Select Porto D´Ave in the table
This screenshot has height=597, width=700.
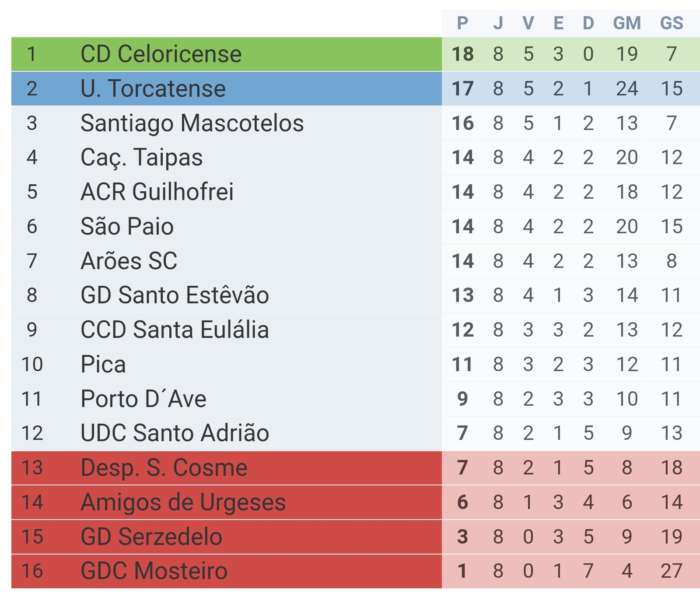143,399
